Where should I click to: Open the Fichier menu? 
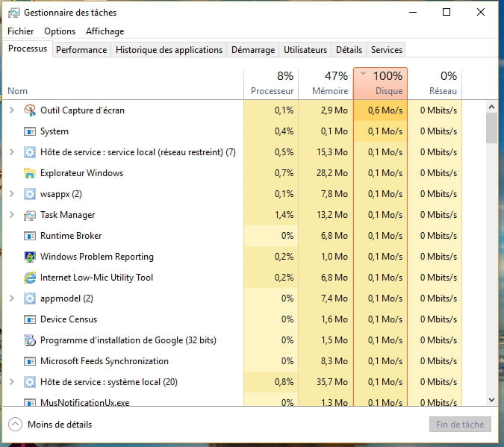(21, 31)
